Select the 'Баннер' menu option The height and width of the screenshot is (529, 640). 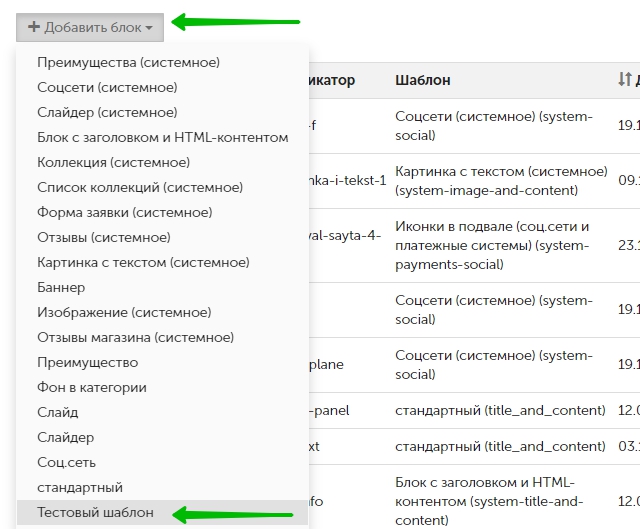pos(61,287)
